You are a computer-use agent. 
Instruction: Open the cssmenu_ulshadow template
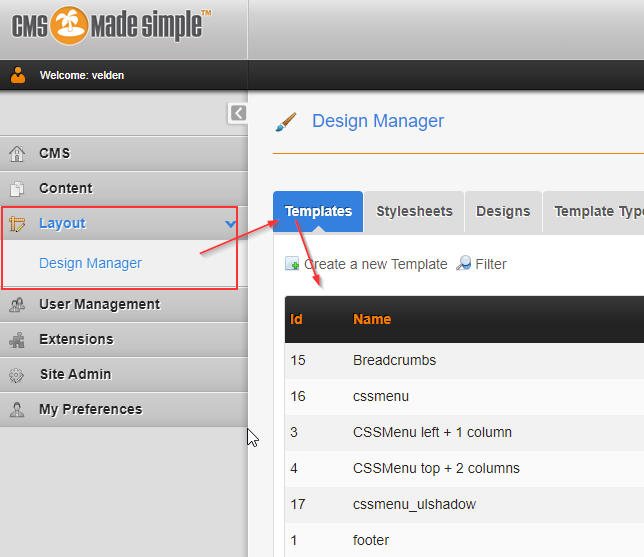414,504
